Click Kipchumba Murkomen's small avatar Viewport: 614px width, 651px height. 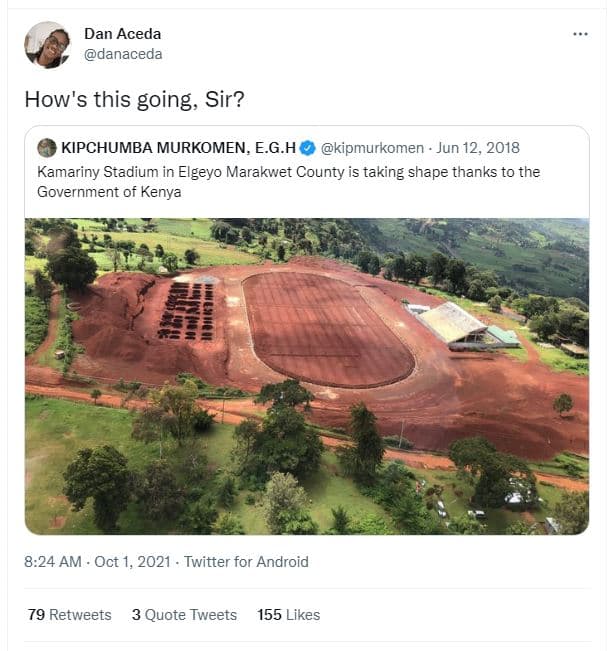[47, 148]
